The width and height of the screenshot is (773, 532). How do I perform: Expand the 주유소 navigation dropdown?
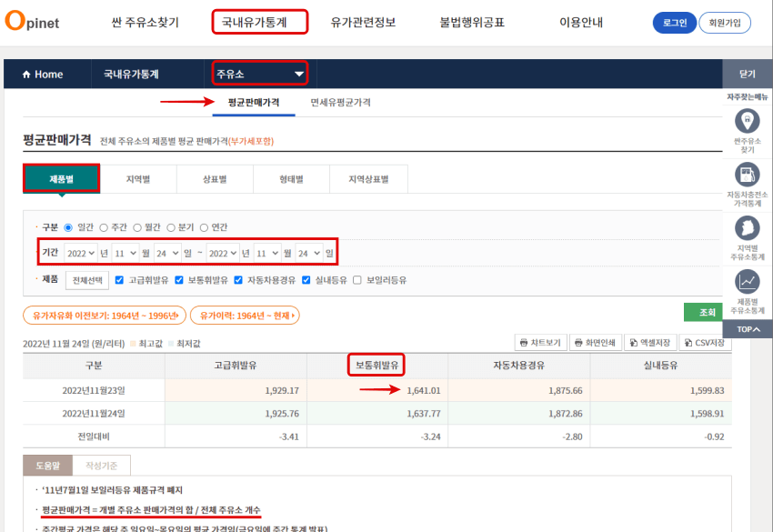pyautogui.click(x=260, y=74)
